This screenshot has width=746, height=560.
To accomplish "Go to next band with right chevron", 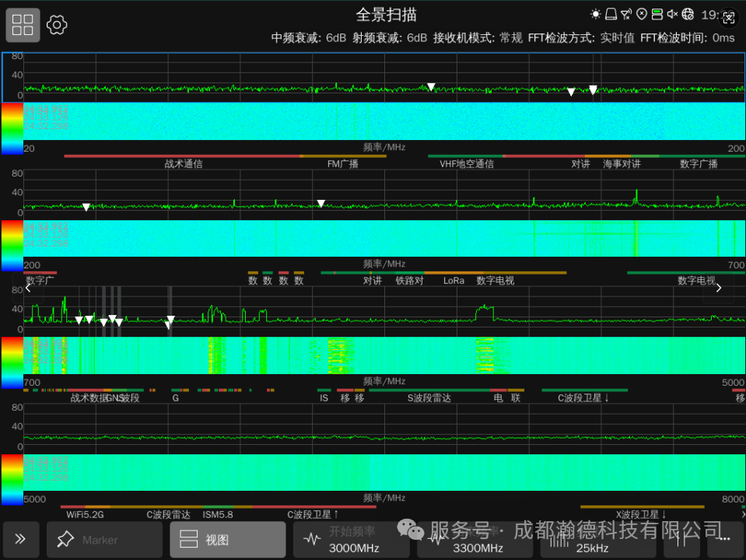I will coord(718,288).
